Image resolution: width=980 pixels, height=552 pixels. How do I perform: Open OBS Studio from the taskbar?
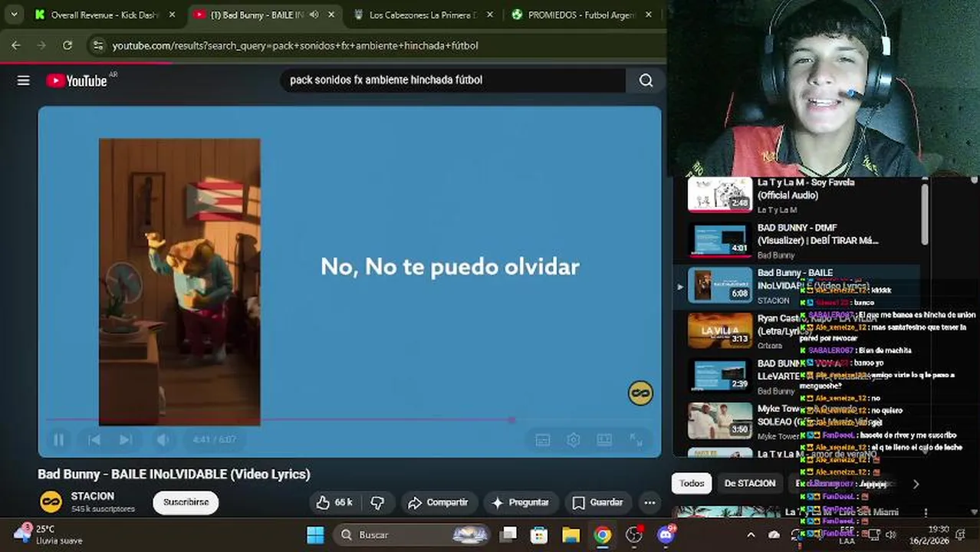pyautogui.click(x=634, y=534)
